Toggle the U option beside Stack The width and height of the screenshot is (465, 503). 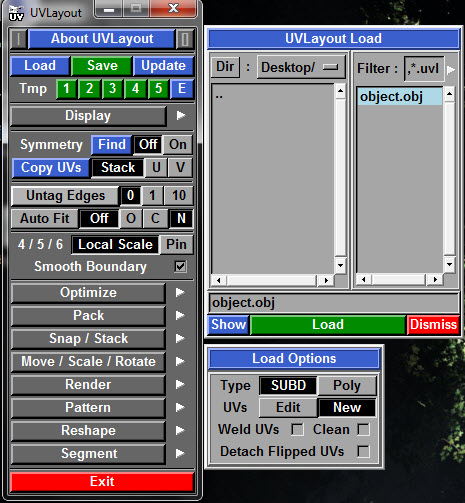pyautogui.click(x=156, y=168)
